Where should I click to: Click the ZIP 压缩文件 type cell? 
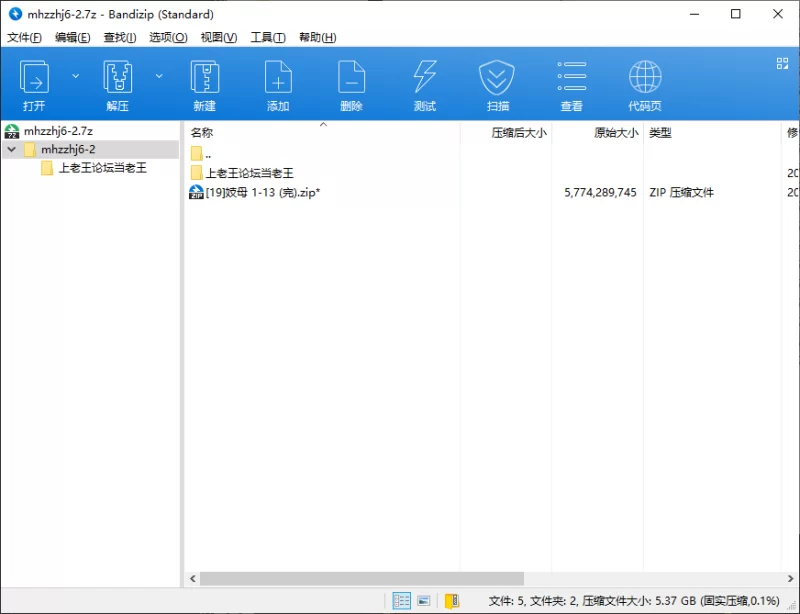point(681,192)
